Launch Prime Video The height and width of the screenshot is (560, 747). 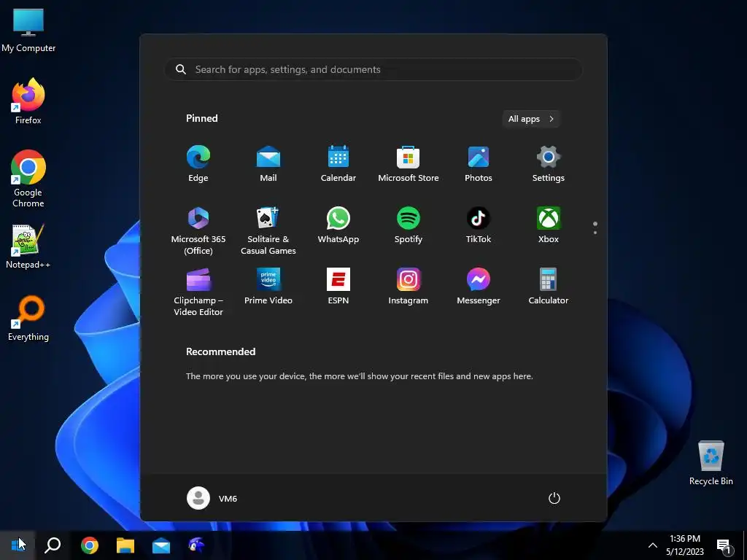point(268,286)
